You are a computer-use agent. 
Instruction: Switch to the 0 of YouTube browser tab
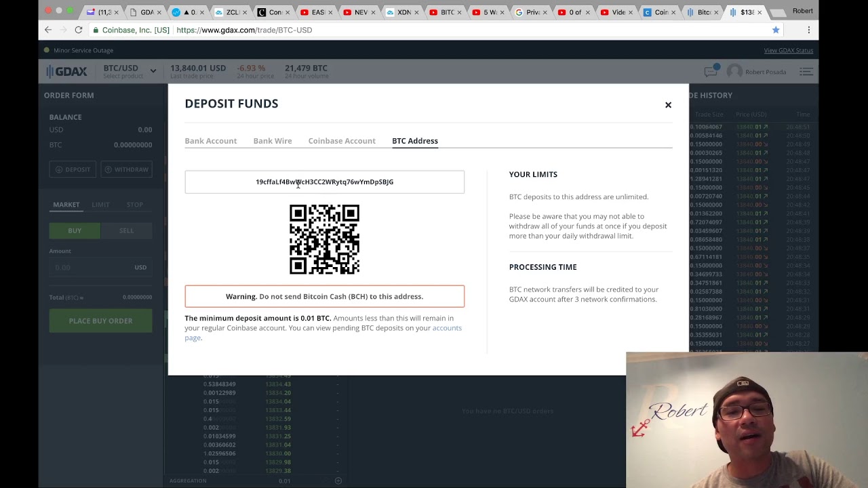coord(575,12)
